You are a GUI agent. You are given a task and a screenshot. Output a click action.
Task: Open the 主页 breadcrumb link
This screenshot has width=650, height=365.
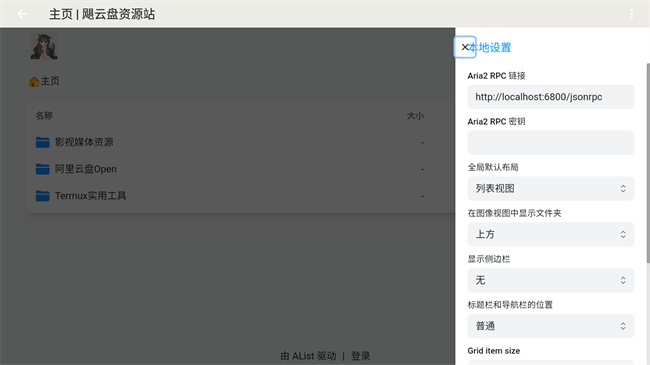pos(50,81)
